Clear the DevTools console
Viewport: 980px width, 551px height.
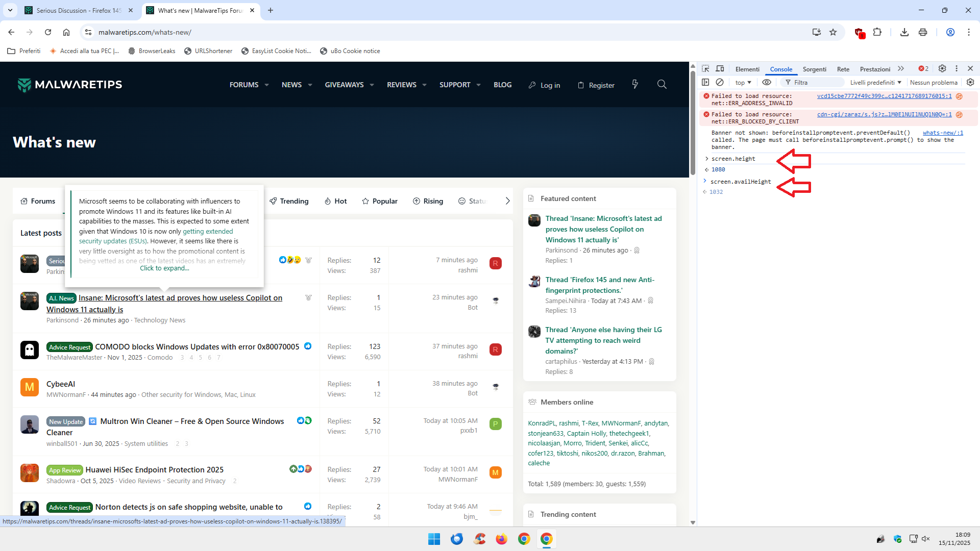pos(720,82)
